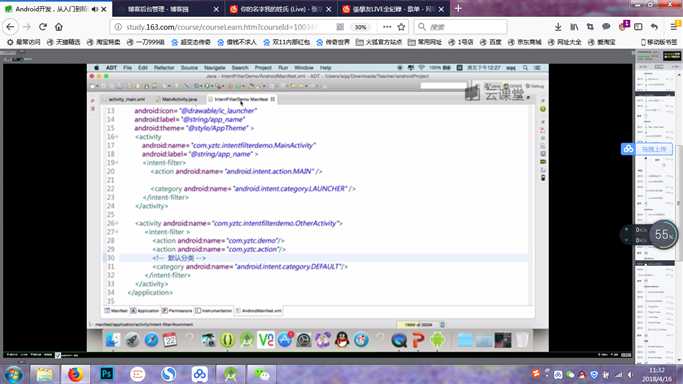683x384 pixels.
Task: Switch to the Android开发 browser tab
Action: click(x=56, y=9)
